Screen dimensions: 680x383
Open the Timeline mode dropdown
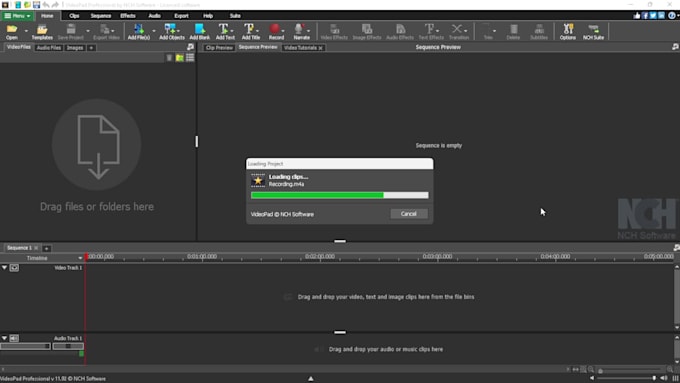(x=80, y=258)
